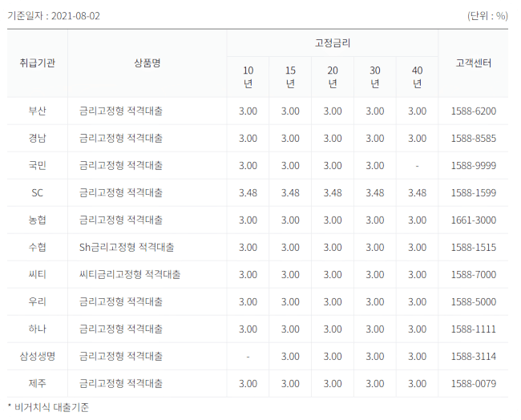Screen dimensions: 521x420
Task: Click SC row 10년 rate 3.48
Action: coord(248,192)
